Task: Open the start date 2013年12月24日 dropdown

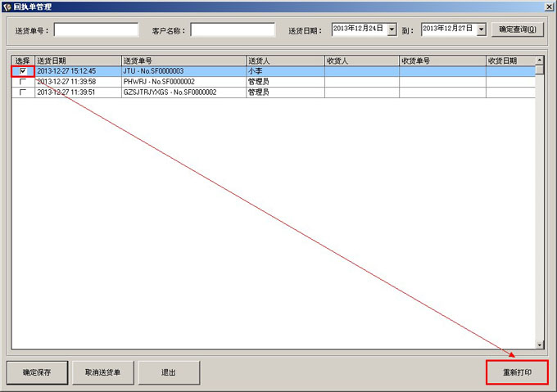Action: coord(392,29)
